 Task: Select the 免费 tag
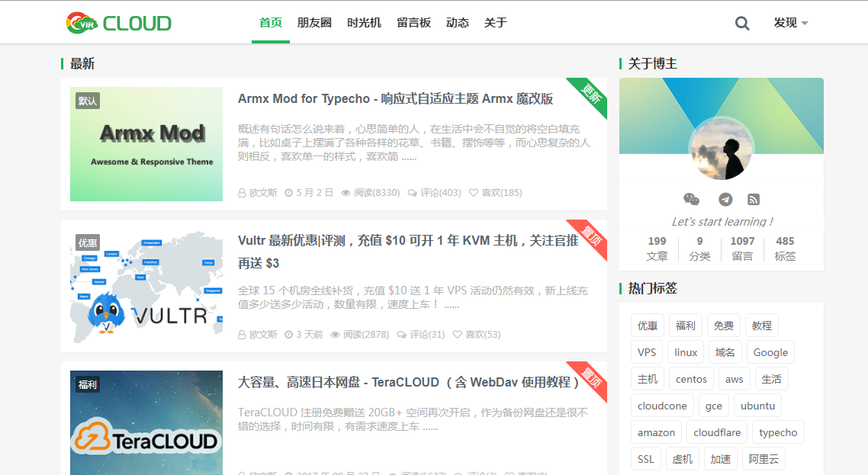(x=724, y=326)
